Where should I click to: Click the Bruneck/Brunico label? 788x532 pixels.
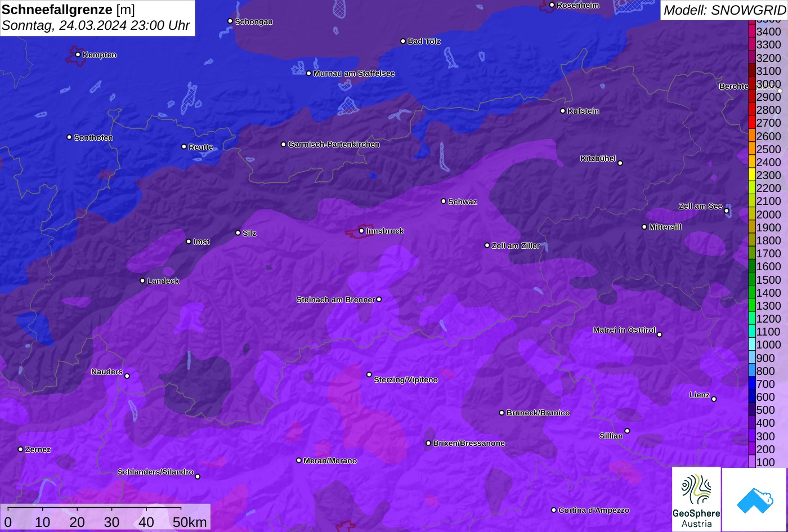click(x=538, y=413)
